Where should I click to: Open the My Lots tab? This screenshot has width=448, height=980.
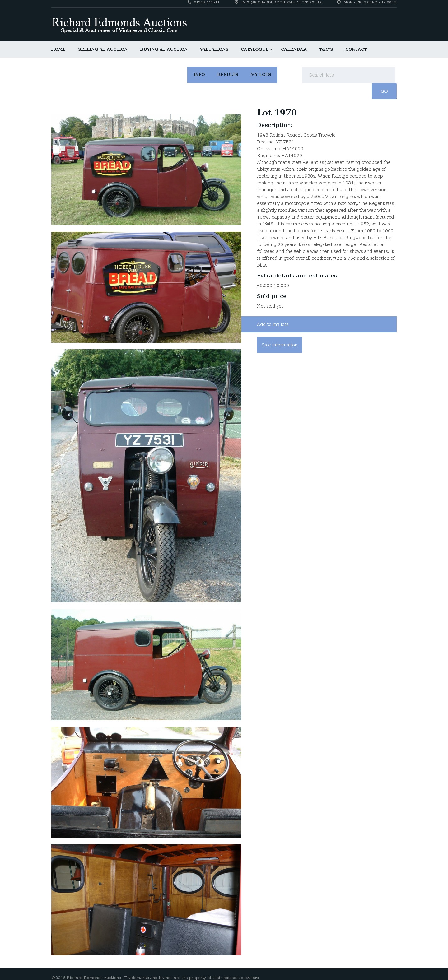tap(261, 75)
